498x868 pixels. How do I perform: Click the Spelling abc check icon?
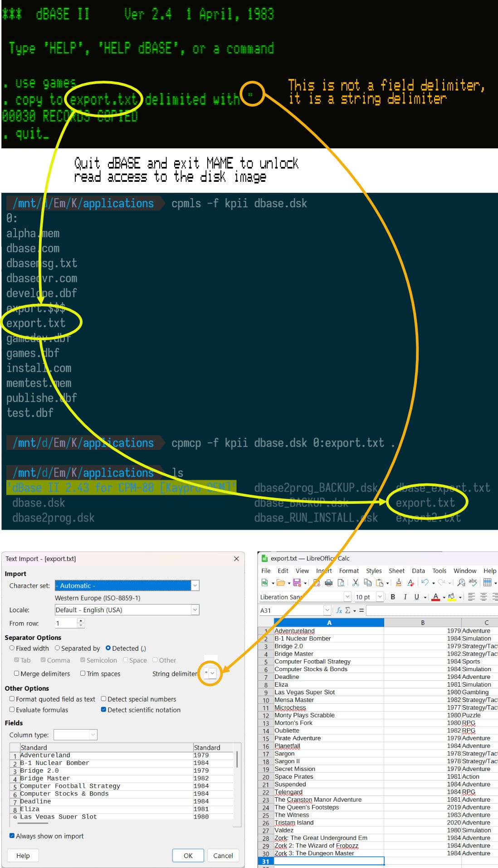[473, 582]
